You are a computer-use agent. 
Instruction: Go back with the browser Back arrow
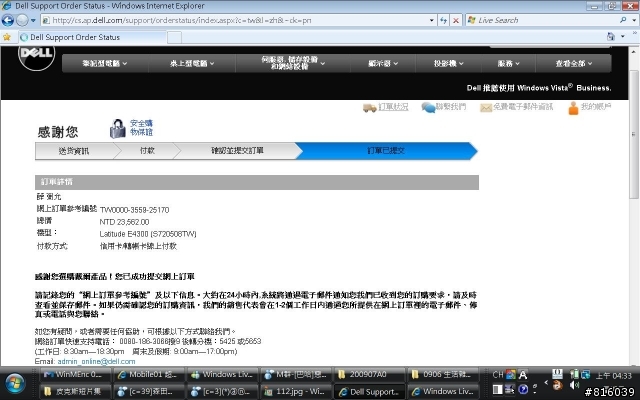7,20
